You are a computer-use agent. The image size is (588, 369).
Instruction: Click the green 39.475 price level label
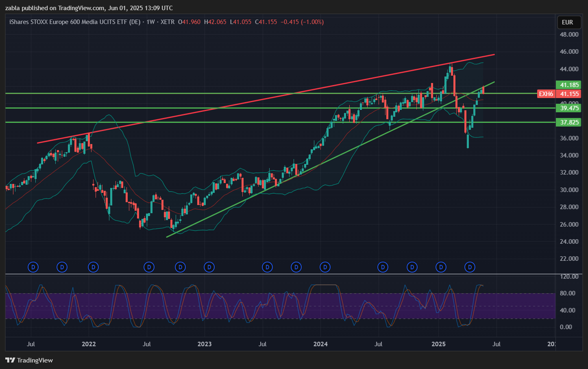tap(569, 108)
